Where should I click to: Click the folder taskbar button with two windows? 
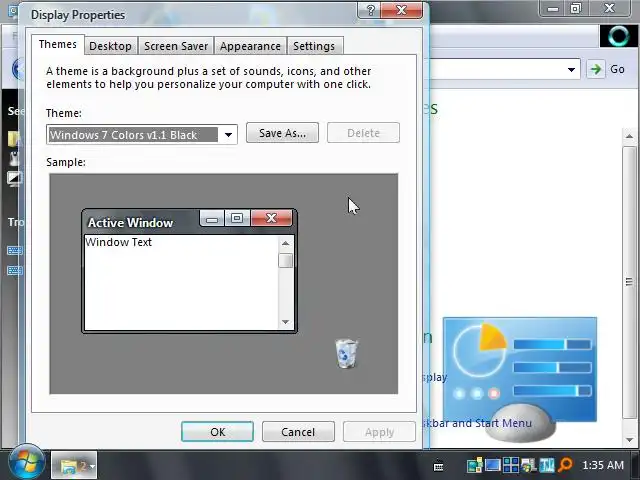[74, 465]
